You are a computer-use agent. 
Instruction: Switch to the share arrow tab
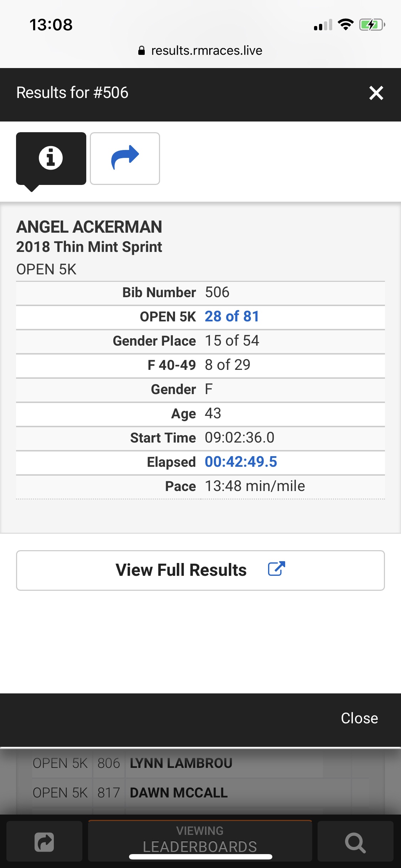click(x=125, y=158)
